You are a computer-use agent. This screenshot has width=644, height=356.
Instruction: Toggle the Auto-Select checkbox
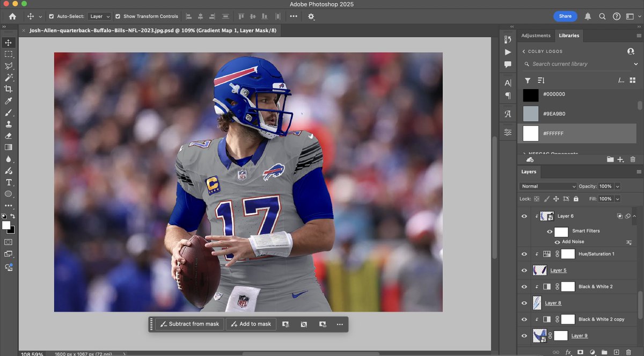(52, 17)
